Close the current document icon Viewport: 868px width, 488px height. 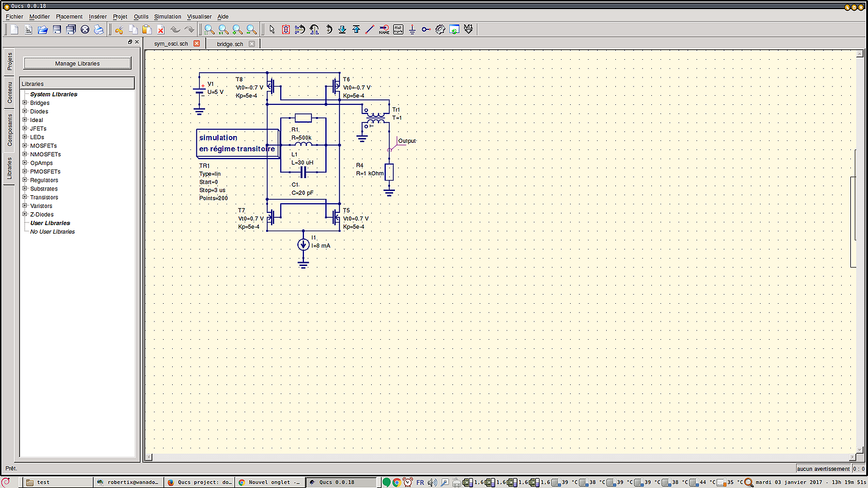tap(85, 29)
